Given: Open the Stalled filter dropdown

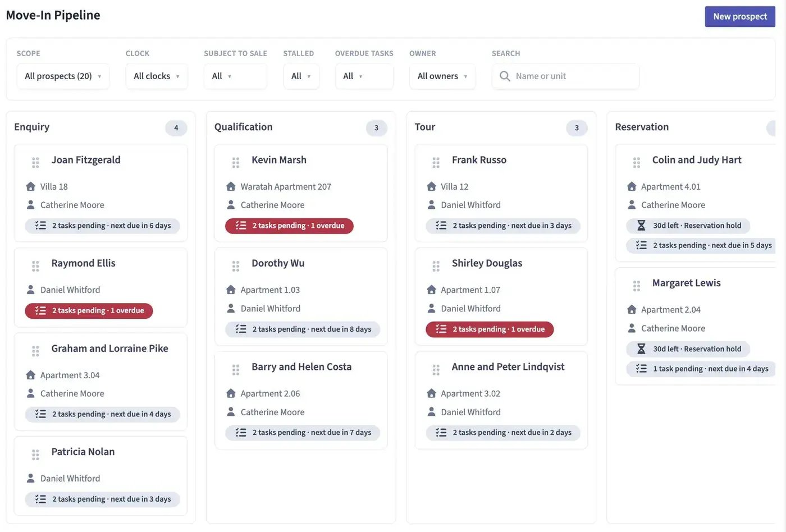Looking at the screenshot, I should tap(301, 76).
